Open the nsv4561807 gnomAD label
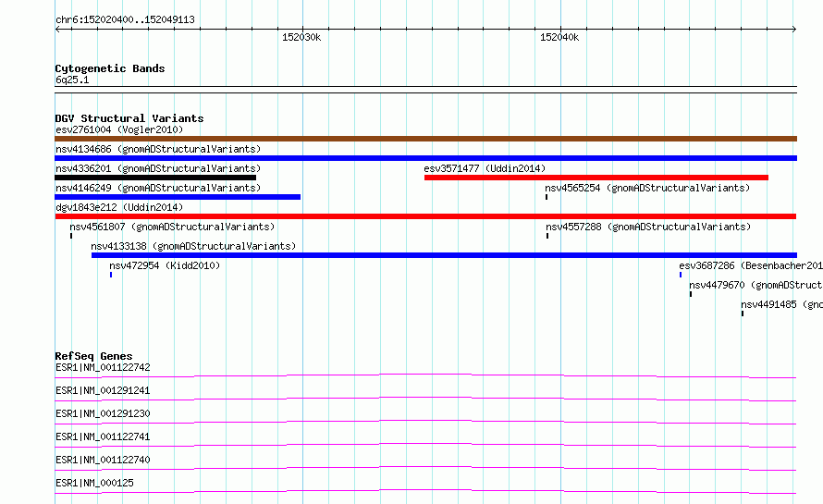 [172, 227]
